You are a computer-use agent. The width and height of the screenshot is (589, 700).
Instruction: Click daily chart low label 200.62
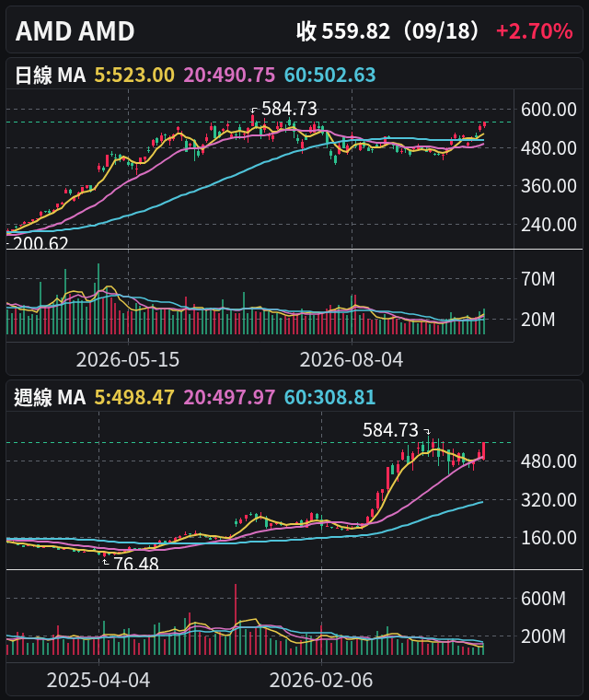tap(40, 243)
